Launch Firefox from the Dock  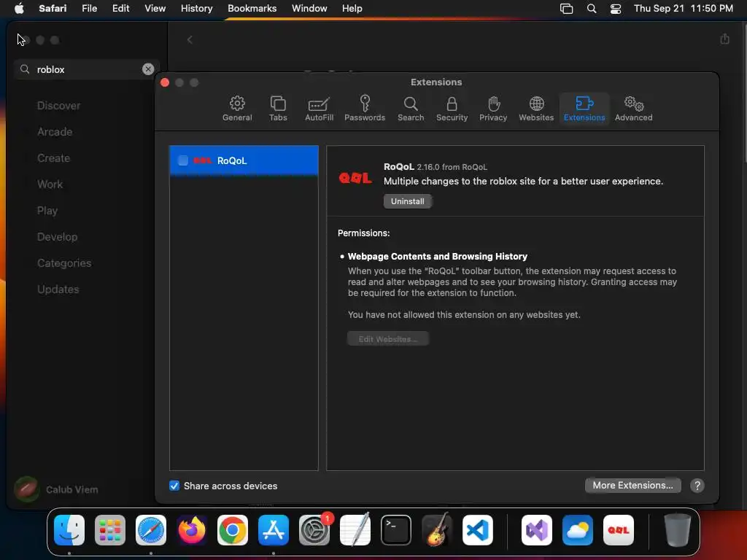tap(192, 530)
